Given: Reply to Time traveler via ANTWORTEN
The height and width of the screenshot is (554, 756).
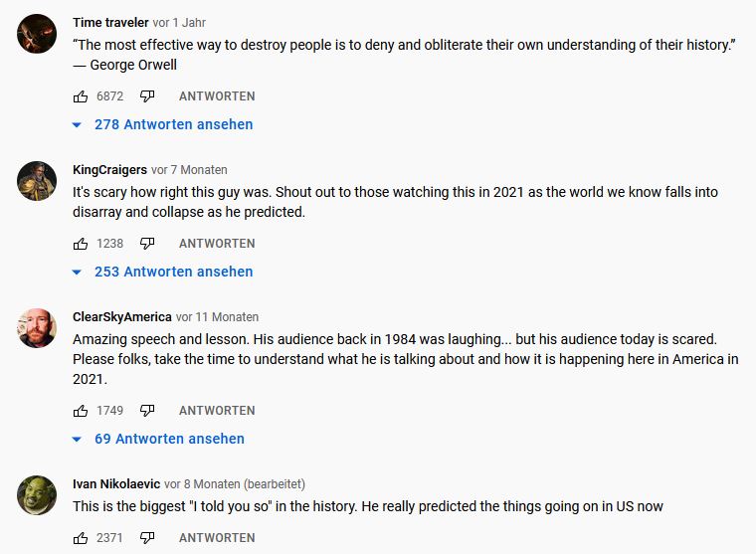Looking at the screenshot, I should tap(217, 96).
